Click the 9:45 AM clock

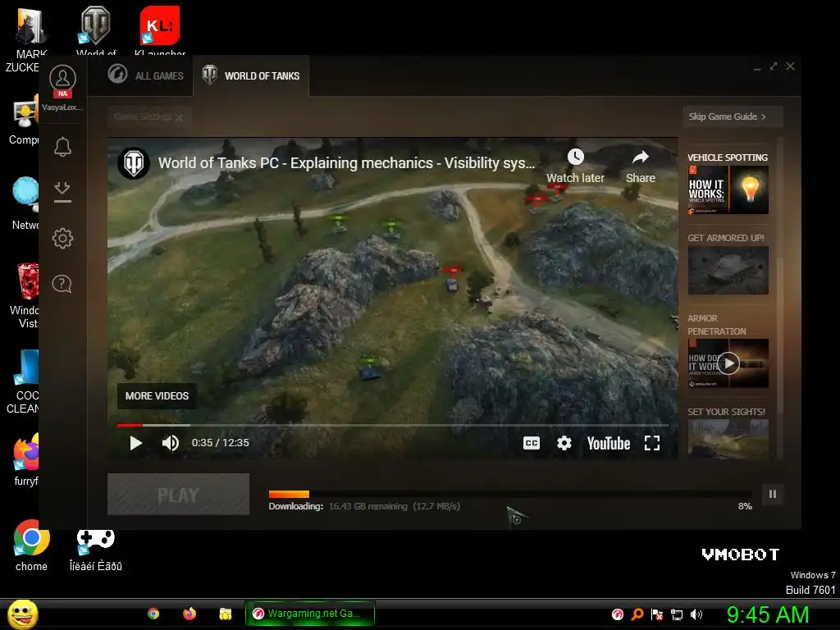pos(768,614)
